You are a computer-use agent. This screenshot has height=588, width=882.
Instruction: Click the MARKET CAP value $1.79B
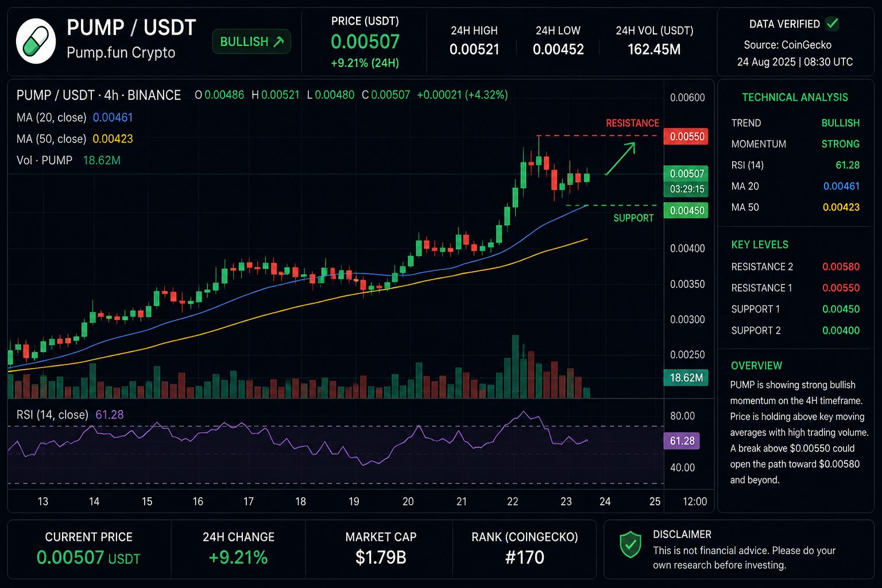pyautogui.click(x=381, y=557)
